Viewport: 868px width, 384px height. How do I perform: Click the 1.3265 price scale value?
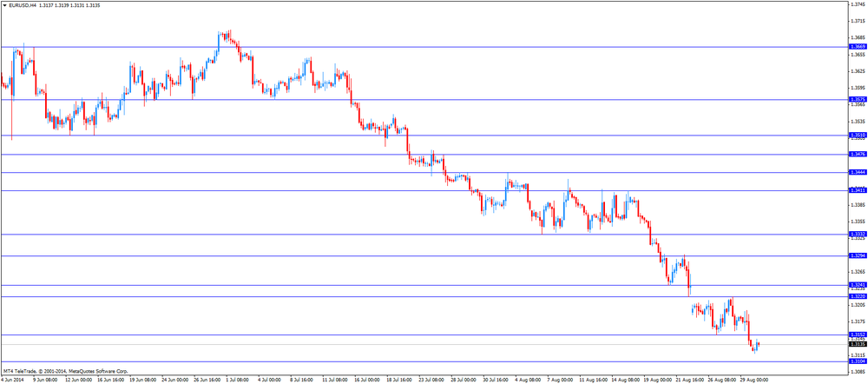click(858, 272)
